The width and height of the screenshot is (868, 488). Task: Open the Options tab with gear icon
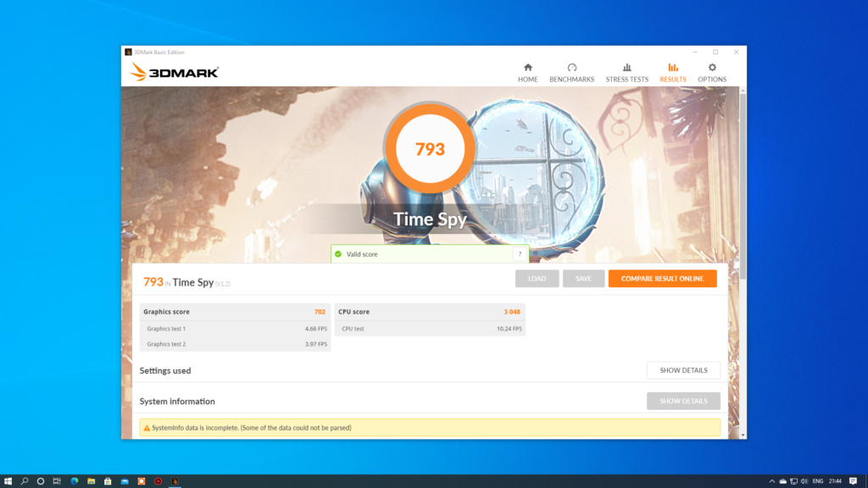[x=712, y=73]
